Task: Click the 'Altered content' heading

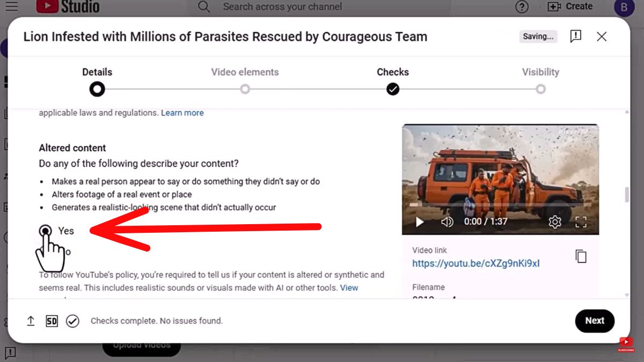Action: pos(72,148)
